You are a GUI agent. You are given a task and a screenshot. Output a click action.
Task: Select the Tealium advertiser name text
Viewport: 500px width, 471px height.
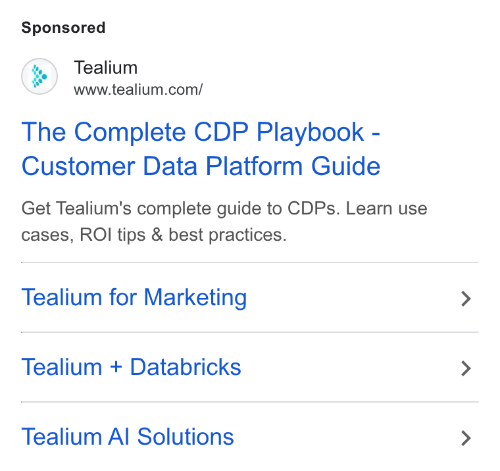click(106, 68)
